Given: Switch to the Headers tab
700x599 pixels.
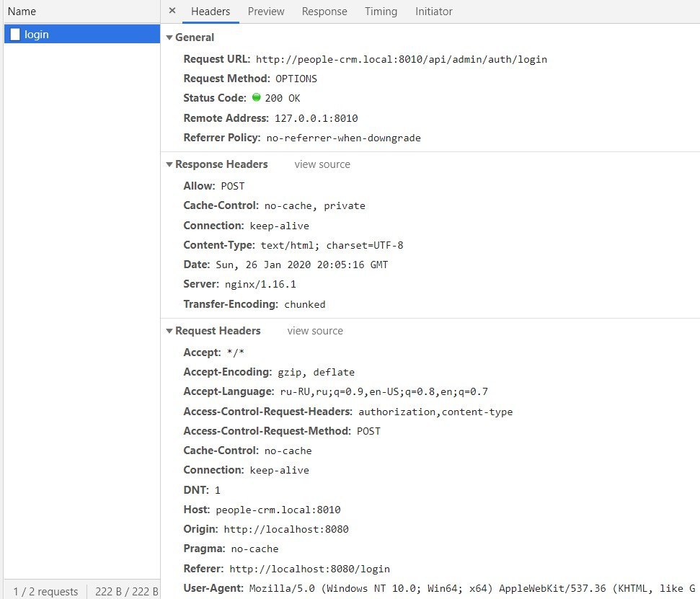Looking at the screenshot, I should tap(211, 12).
